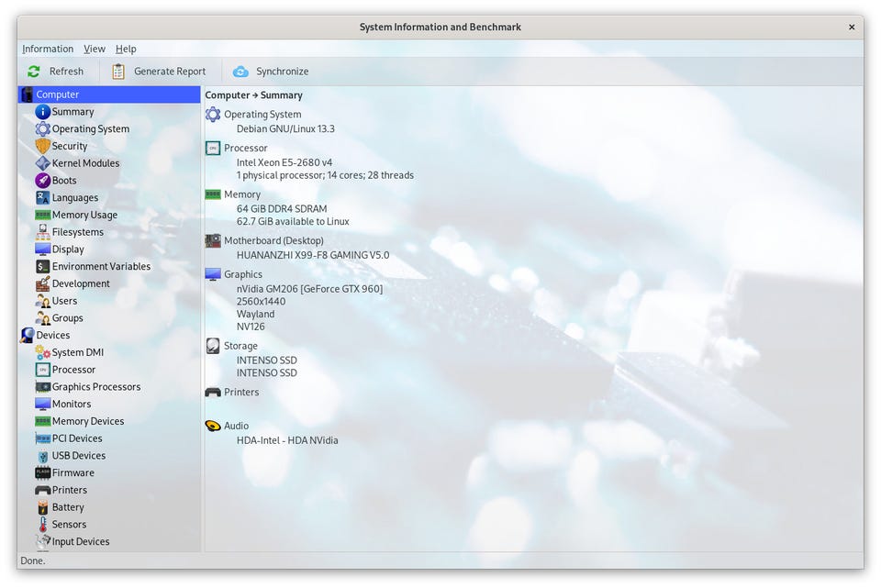Click the Monitors screen icon
881x588 pixels.
(x=43, y=404)
